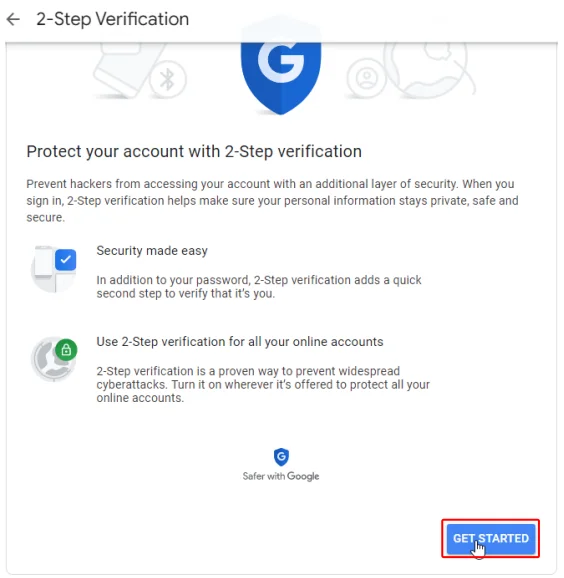Click the green padlock badge
This screenshot has height=578, width=564.
coord(66,349)
